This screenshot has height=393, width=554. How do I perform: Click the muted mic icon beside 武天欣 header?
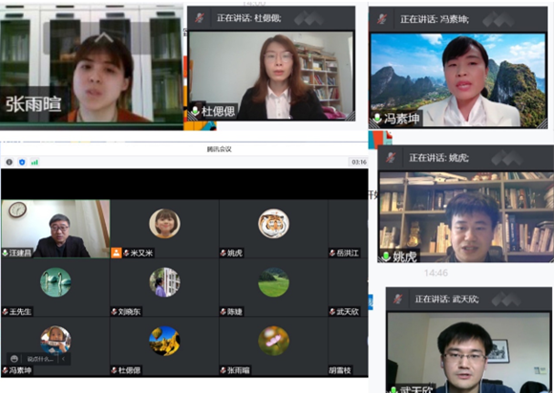pyautogui.click(x=398, y=299)
